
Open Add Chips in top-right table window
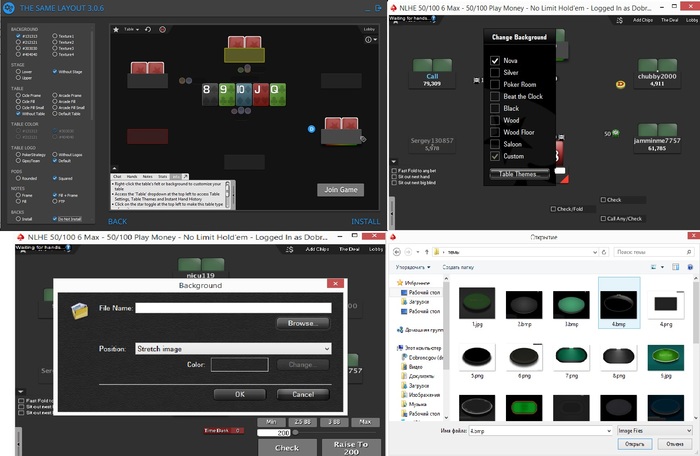coord(643,20)
